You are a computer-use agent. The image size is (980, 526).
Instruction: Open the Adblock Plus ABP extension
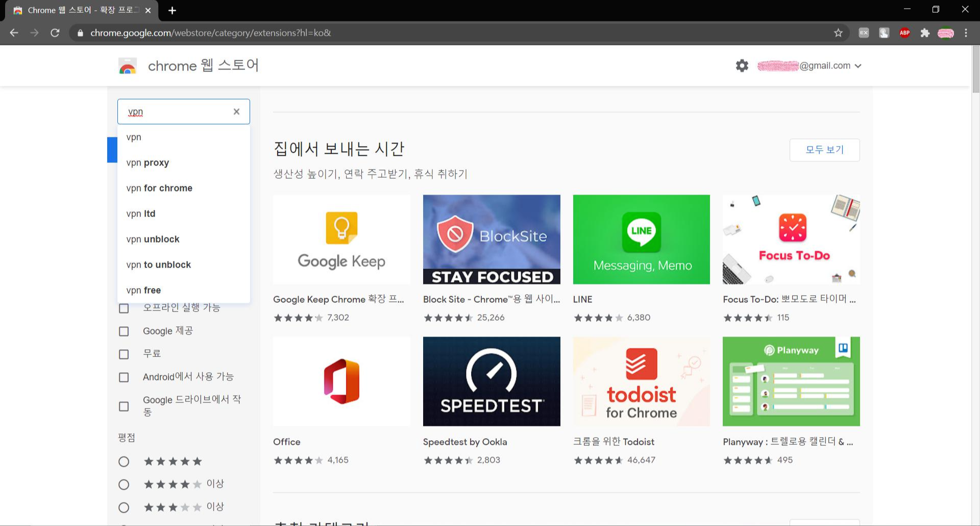tap(904, 33)
